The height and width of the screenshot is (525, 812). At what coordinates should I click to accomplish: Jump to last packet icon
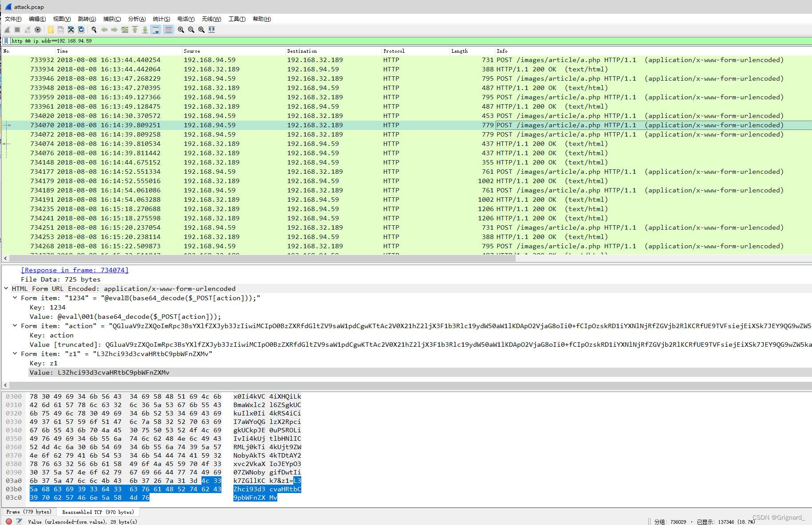[x=145, y=30]
